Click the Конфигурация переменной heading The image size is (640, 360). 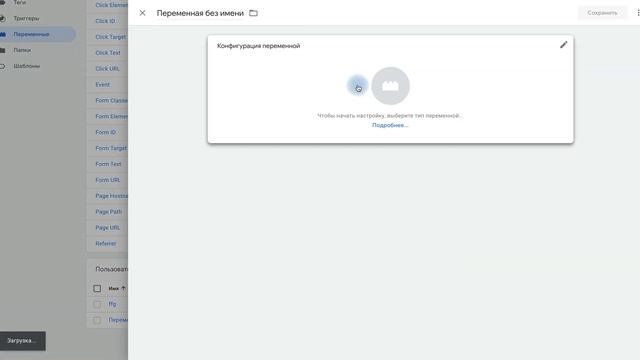[258, 46]
